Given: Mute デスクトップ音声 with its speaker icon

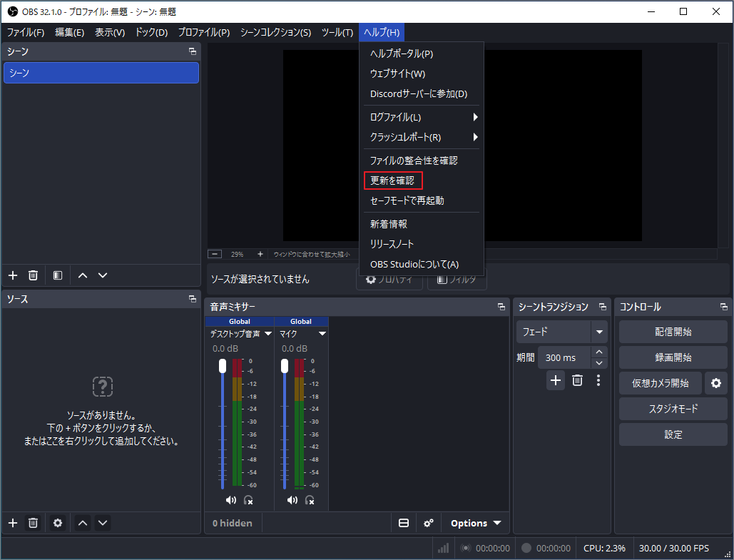Looking at the screenshot, I should tap(230, 499).
